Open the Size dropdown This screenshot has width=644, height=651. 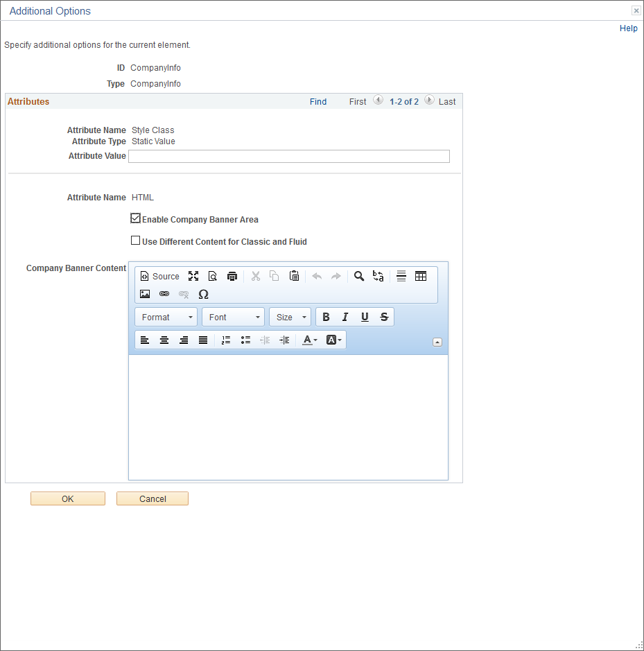pos(290,318)
